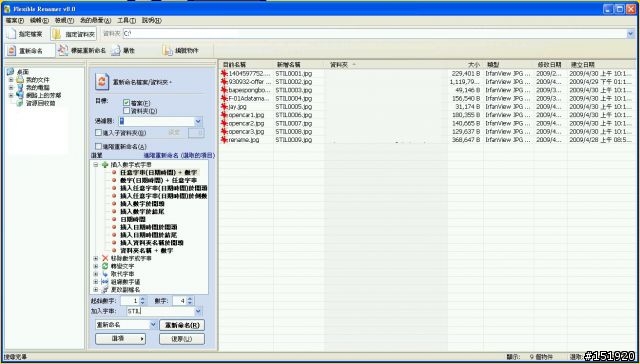This screenshot has width=640, height=364.
Task: Toggle the 資料夾(D) folders target checkbox
Action: tap(127, 111)
